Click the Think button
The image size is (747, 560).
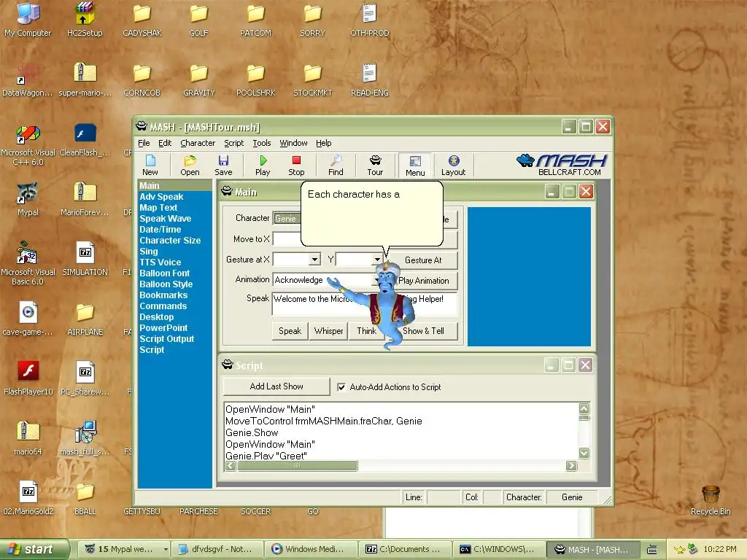click(x=366, y=331)
